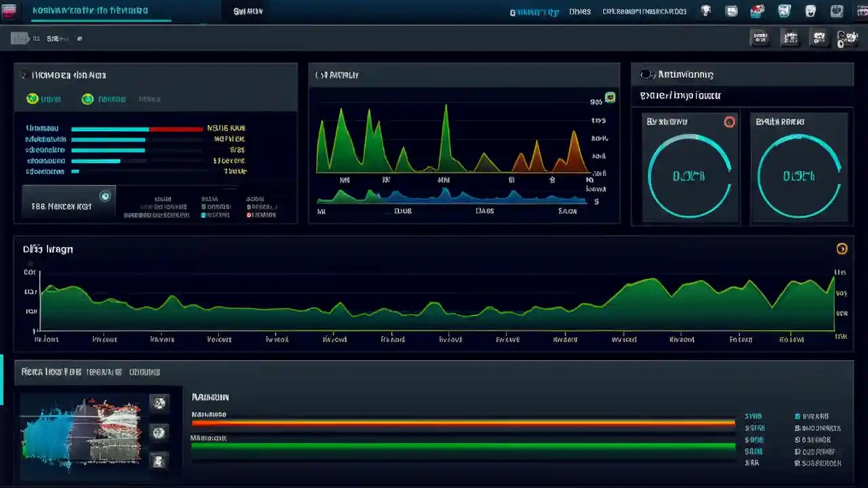Expand the grayed third option beside the legend items
Viewport: 868px width, 488px height.
pyautogui.click(x=149, y=99)
